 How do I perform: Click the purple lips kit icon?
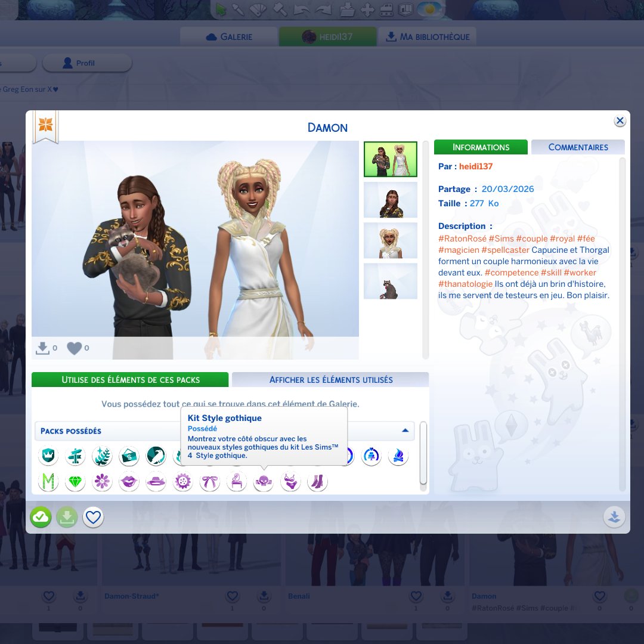click(x=129, y=481)
